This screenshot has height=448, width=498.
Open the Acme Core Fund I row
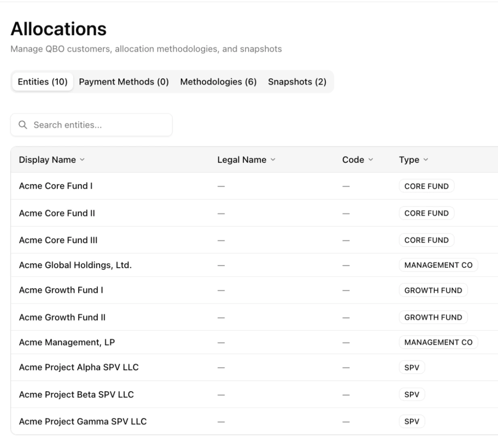pos(56,186)
